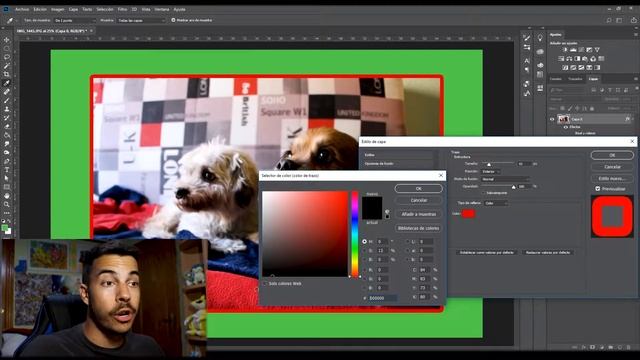Screen dimensions: 640x360
Task: Select the Horizontal Type tool
Action: tap(7, 169)
